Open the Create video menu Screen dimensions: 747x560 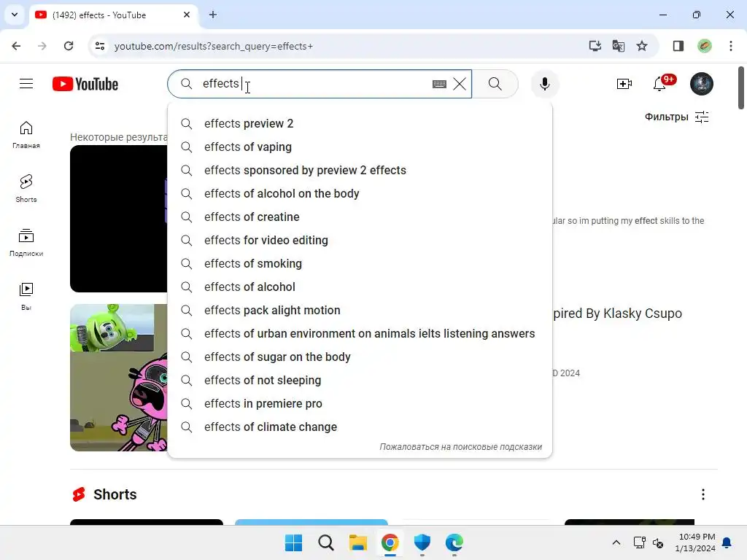click(x=624, y=84)
